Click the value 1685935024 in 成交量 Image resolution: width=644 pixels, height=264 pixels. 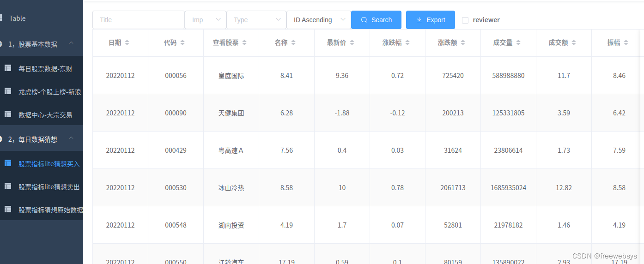[508, 188]
